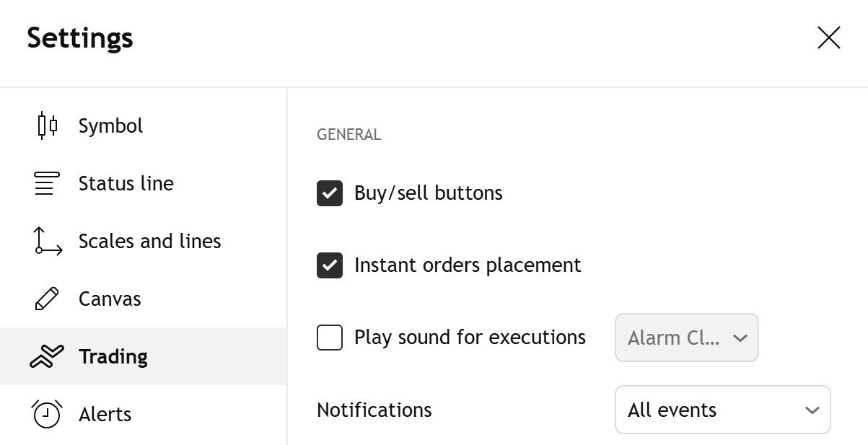Go to Scales and lines tab
Image resolution: width=868 pixels, height=445 pixels.
click(x=149, y=241)
